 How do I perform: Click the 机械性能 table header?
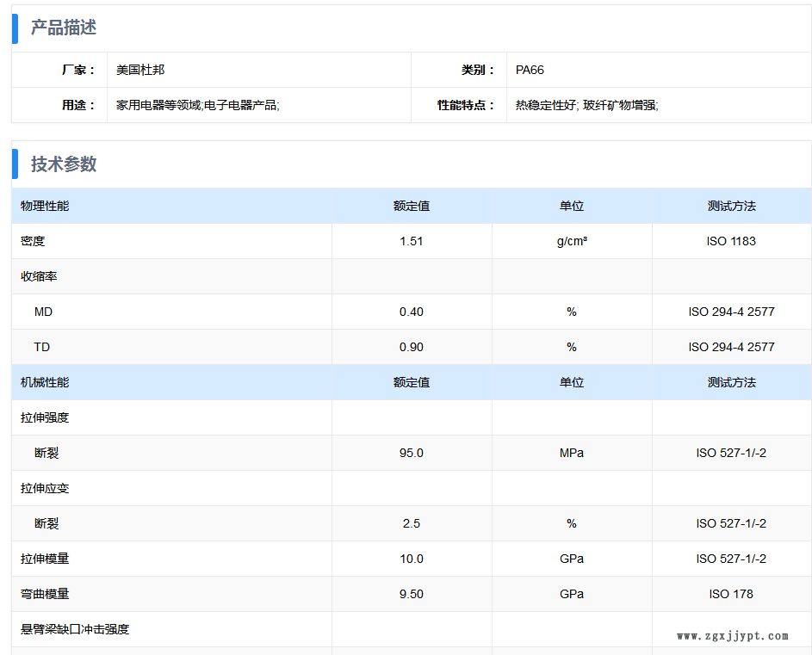click(45, 383)
